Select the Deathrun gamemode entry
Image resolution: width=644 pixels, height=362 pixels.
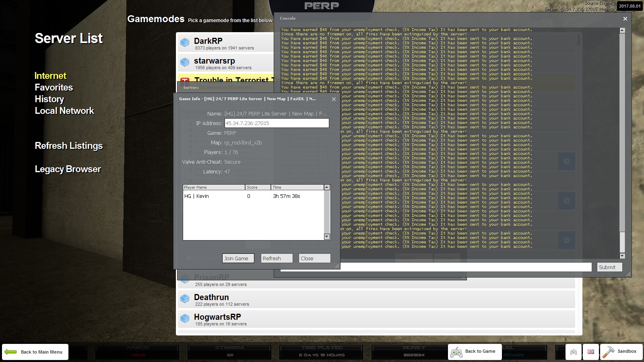(376, 299)
